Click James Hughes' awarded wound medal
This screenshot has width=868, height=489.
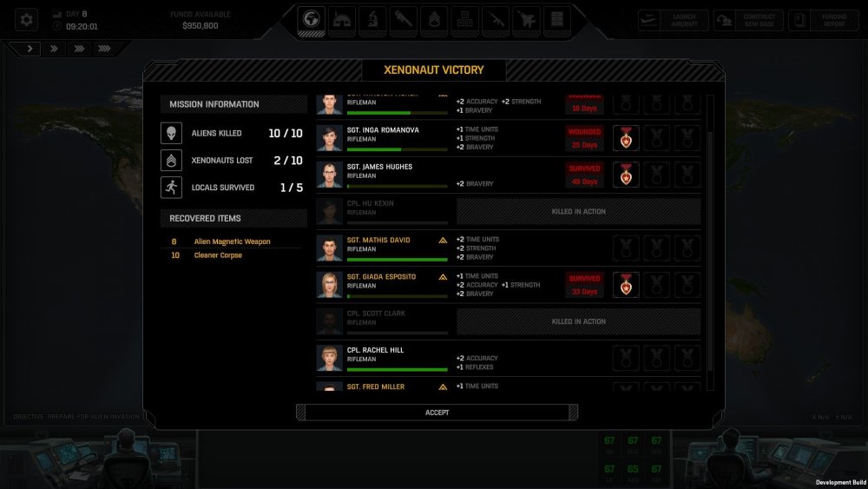point(626,175)
